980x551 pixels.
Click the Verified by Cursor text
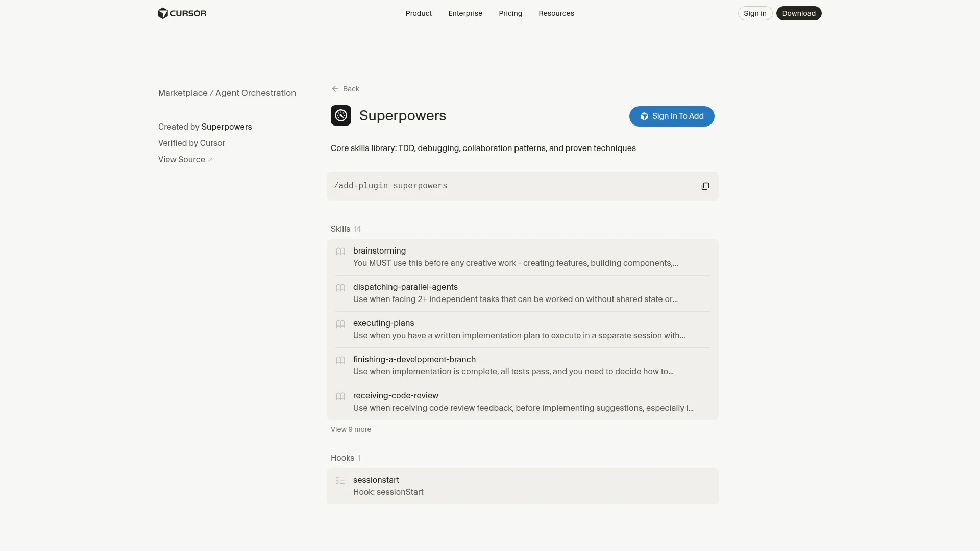[191, 143]
